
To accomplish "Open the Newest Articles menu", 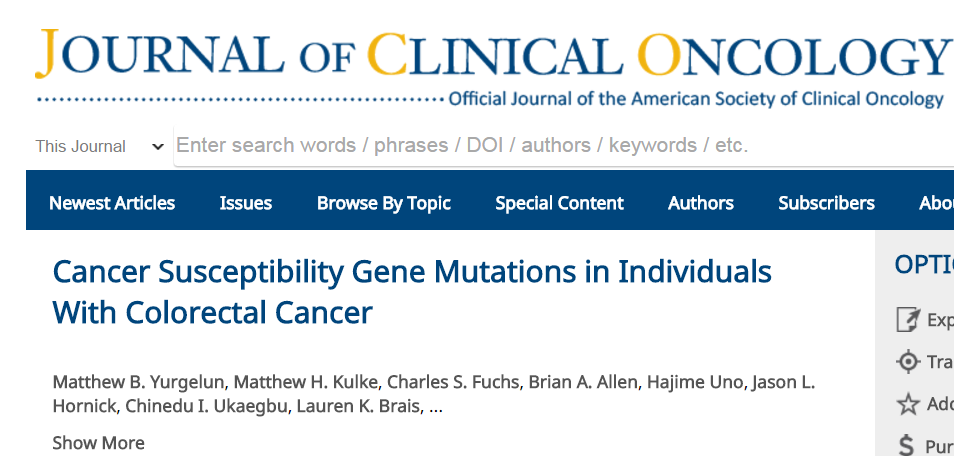I will point(112,203).
